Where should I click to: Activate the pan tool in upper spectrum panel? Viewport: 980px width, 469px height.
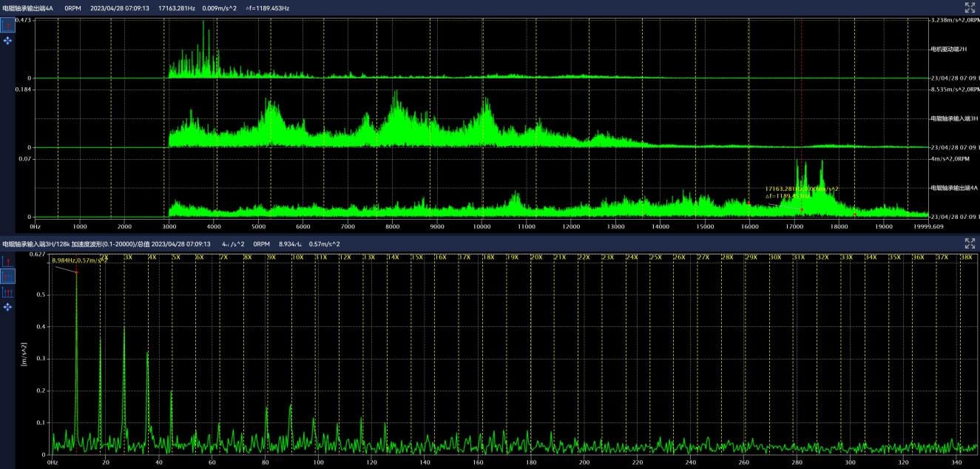pyautogui.click(x=8, y=41)
